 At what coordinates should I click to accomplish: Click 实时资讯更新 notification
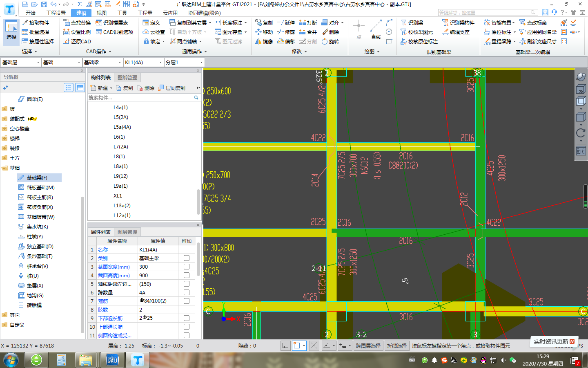pos(554,341)
